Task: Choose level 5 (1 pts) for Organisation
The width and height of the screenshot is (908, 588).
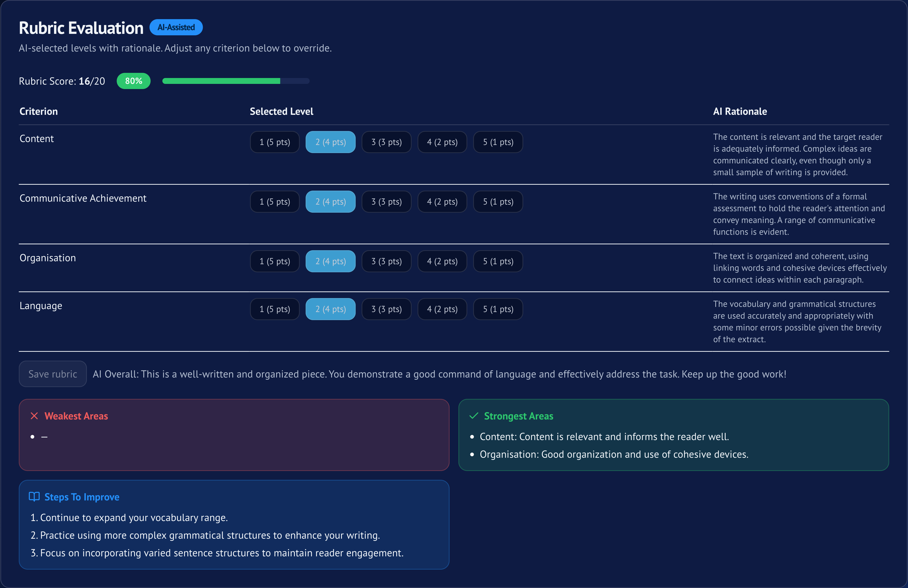Action: pos(498,261)
